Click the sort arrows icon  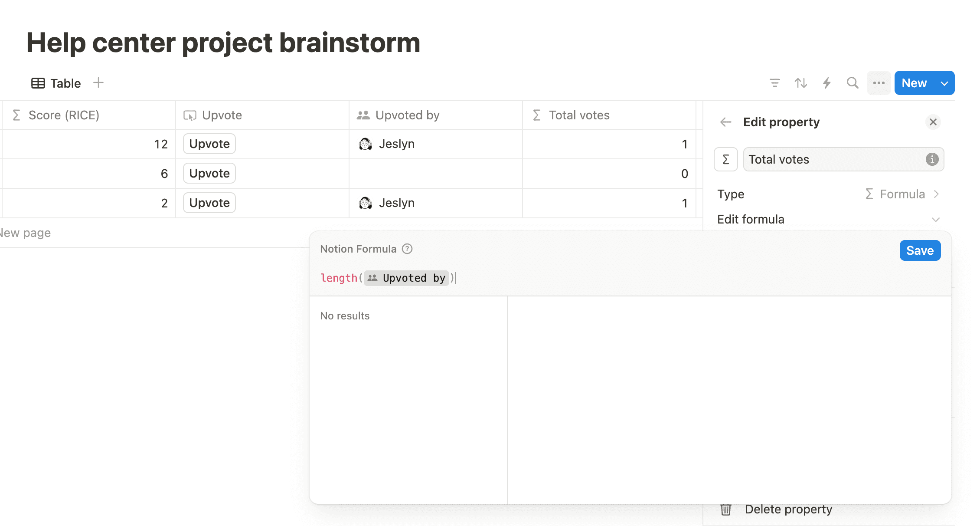coord(800,83)
